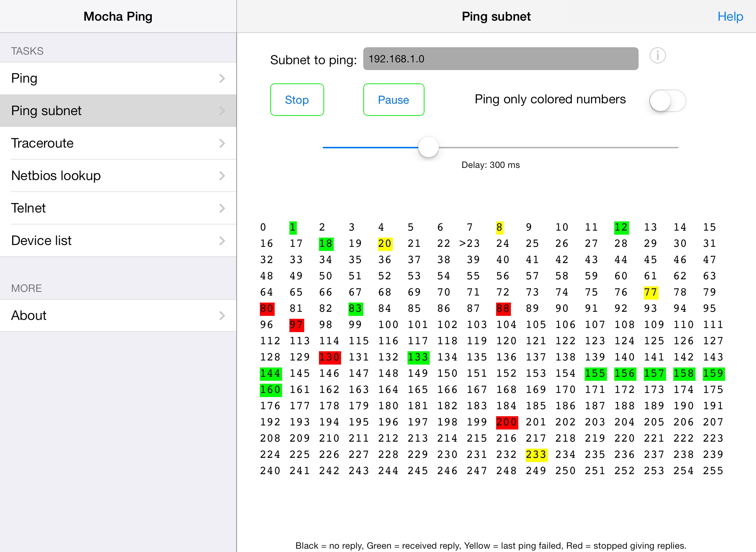Open the Device list menu item
The width and height of the screenshot is (756, 552).
(118, 241)
